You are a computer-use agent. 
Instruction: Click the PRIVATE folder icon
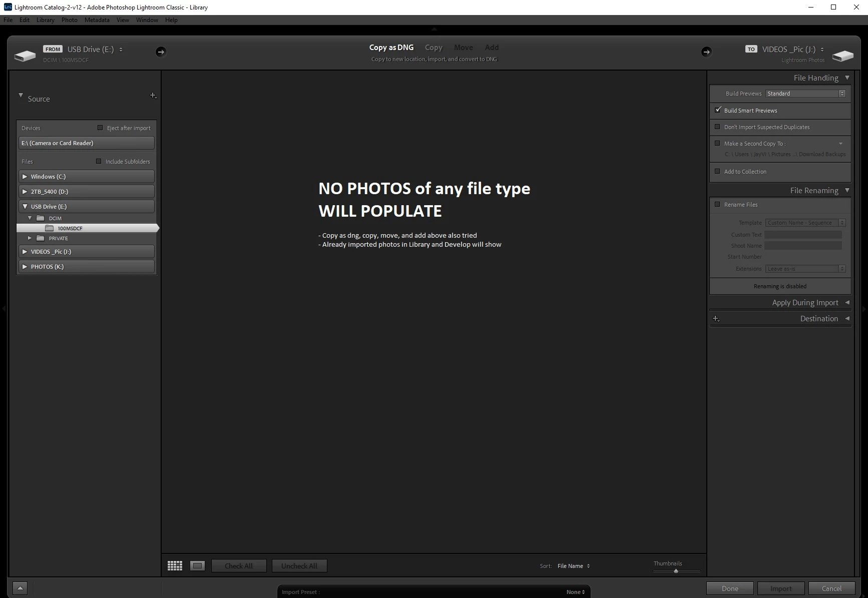click(41, 238)
